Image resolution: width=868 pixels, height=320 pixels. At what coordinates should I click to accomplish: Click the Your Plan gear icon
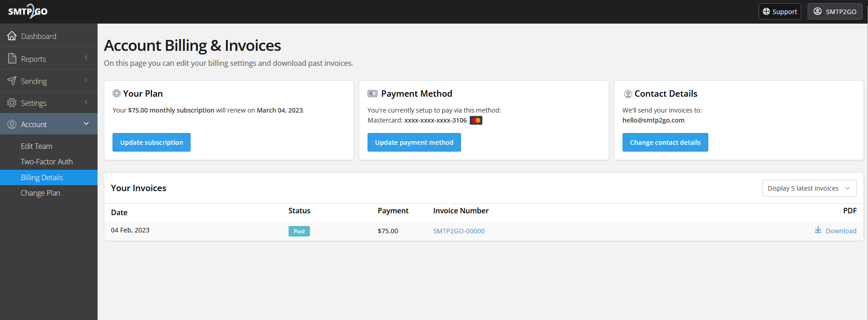tap(117, 93)
